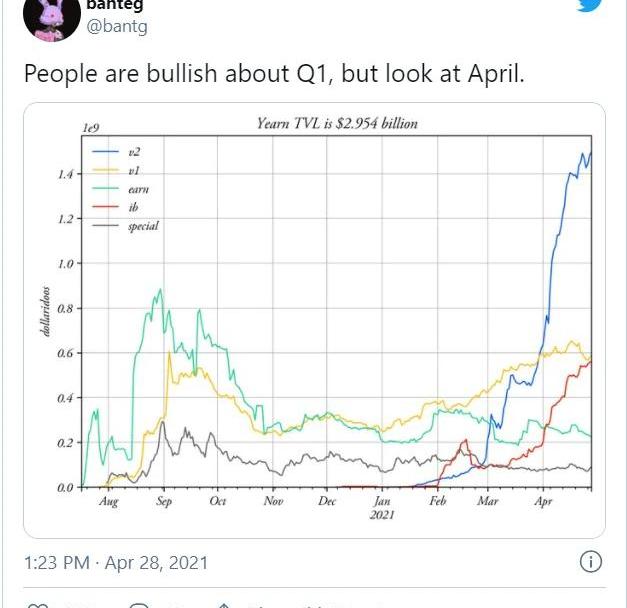Click the blue v2 legend line
Viewport: 627px width, 608px height.
coord(103,152)
